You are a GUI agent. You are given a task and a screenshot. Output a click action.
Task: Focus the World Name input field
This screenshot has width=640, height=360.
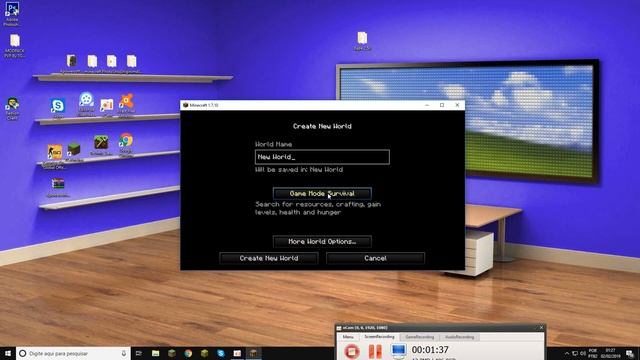322,157
